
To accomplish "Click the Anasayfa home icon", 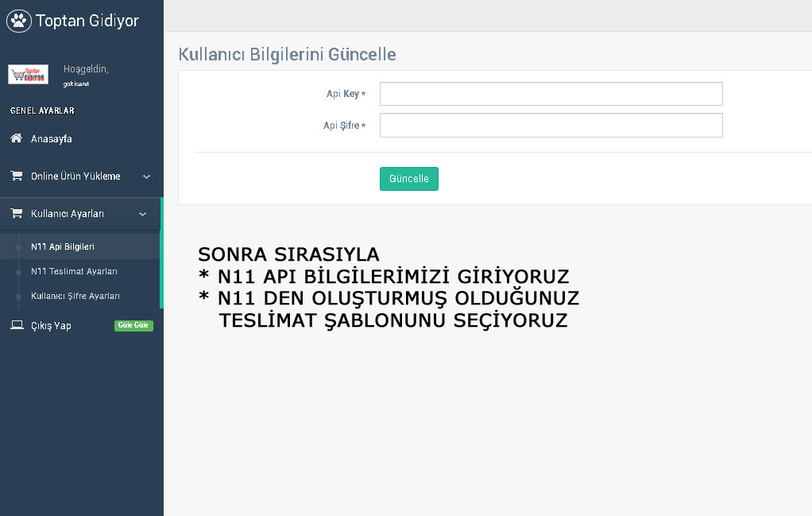I will point(16,139).
